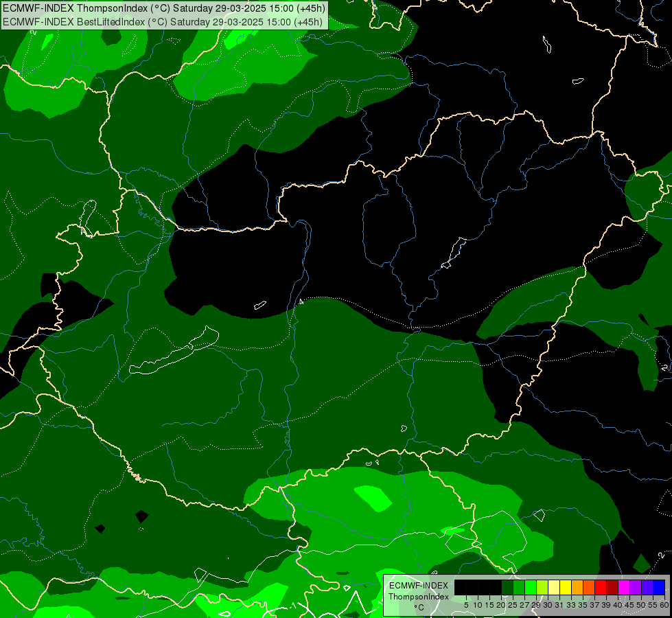This screenshot has height=618, width=672.
Task: Click the °C unit label in legend
Action: click(419, 607)
